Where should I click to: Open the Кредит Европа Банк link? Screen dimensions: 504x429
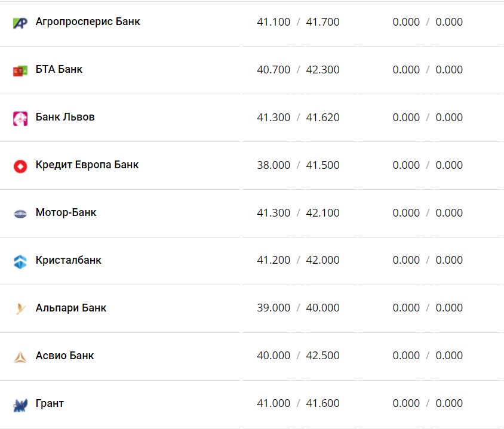[87, 165]
